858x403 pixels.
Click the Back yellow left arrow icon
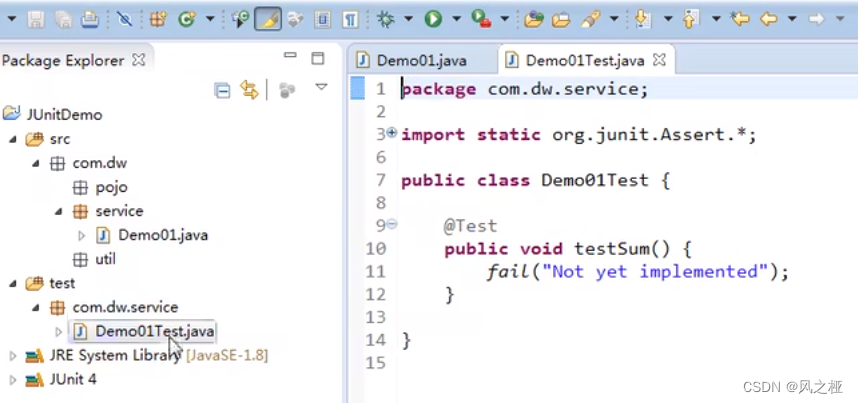click(769, 20)
